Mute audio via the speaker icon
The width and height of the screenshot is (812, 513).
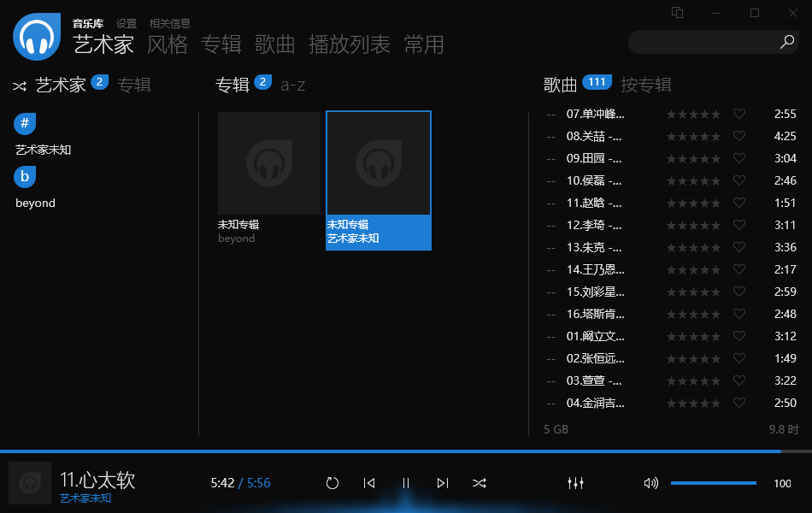[650, 483]
